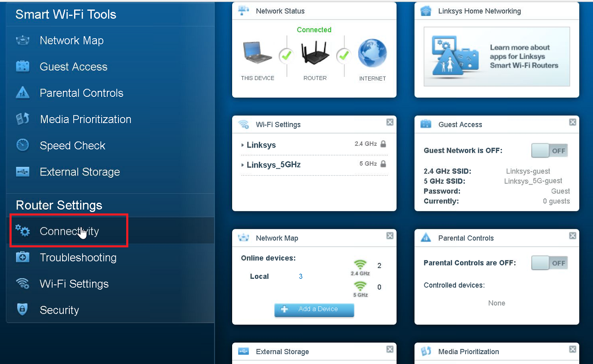
Task: Open Guest Access from the sidebar icon
Action: [22, 67]
